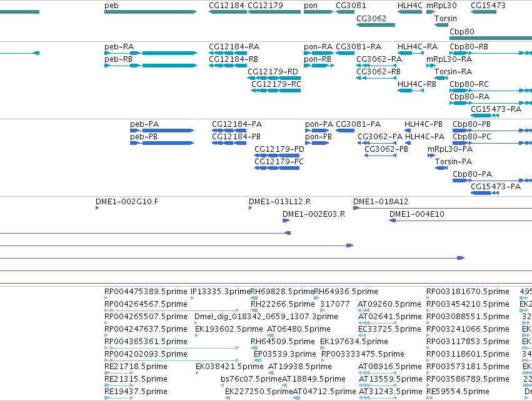
Task: Click EST IP13335.3prime
Action: (x=220, y=292)
